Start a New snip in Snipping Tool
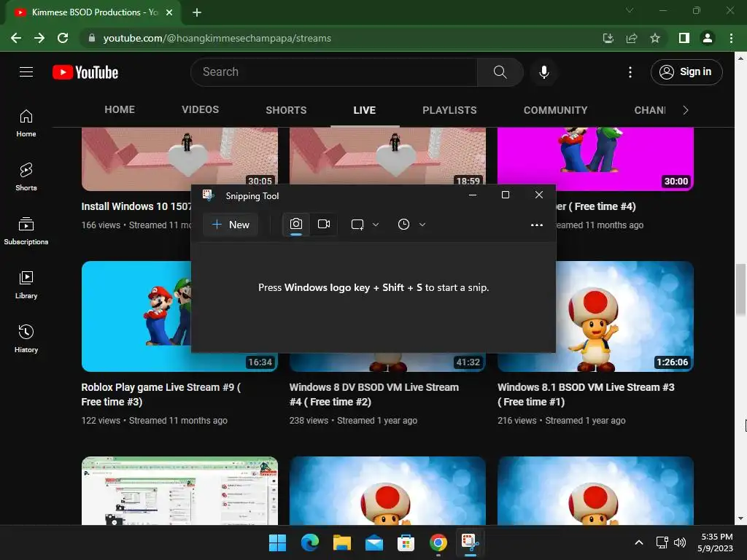Image resolution: width=747 pixels, height=560 pixels. 231,225
